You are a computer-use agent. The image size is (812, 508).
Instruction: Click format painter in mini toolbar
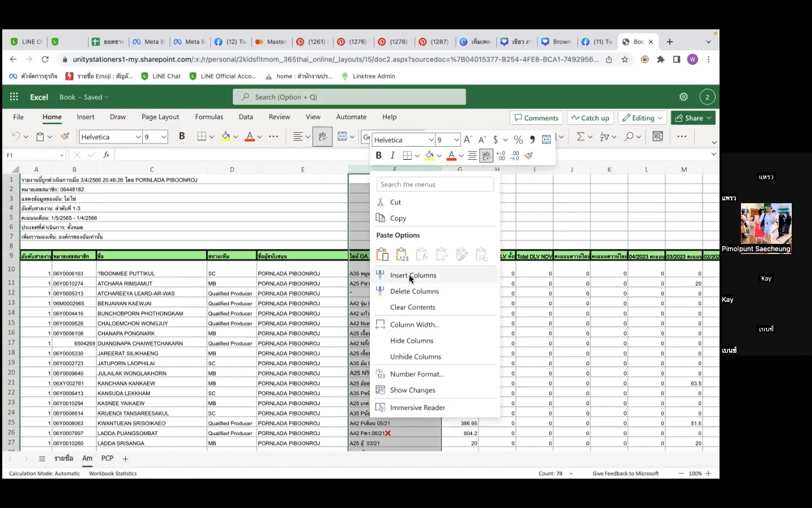pos(528,156)
